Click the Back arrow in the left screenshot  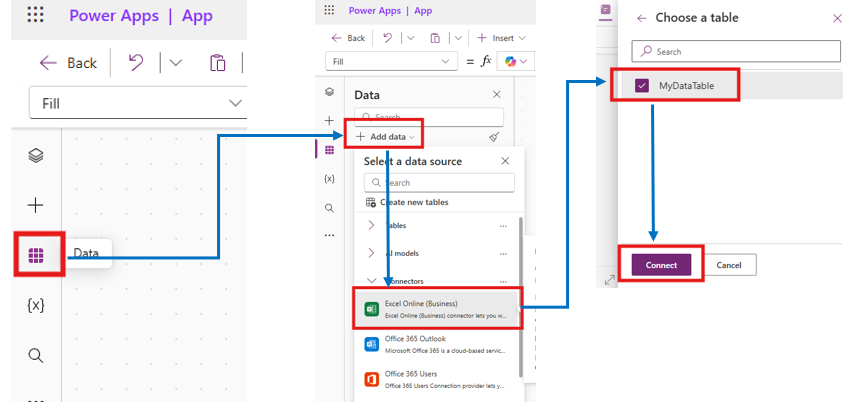(x=48, y=63)
